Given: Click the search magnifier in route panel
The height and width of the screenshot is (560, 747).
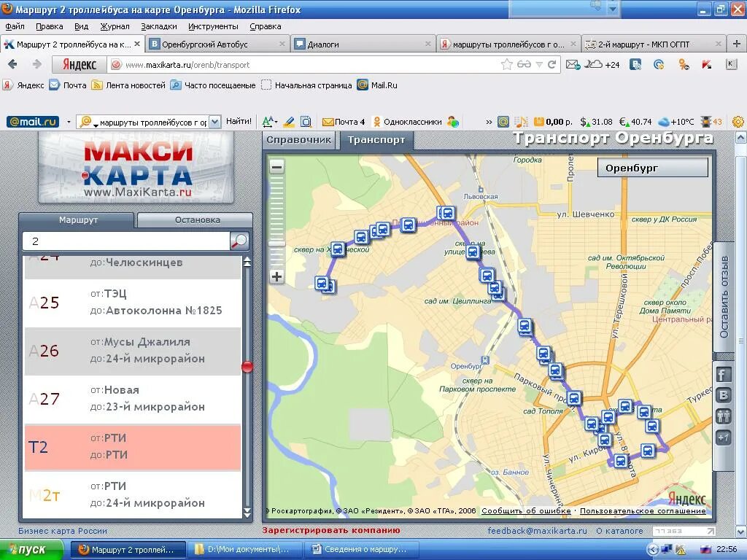Looking at the screenshot, I should [x=239, y=241].
